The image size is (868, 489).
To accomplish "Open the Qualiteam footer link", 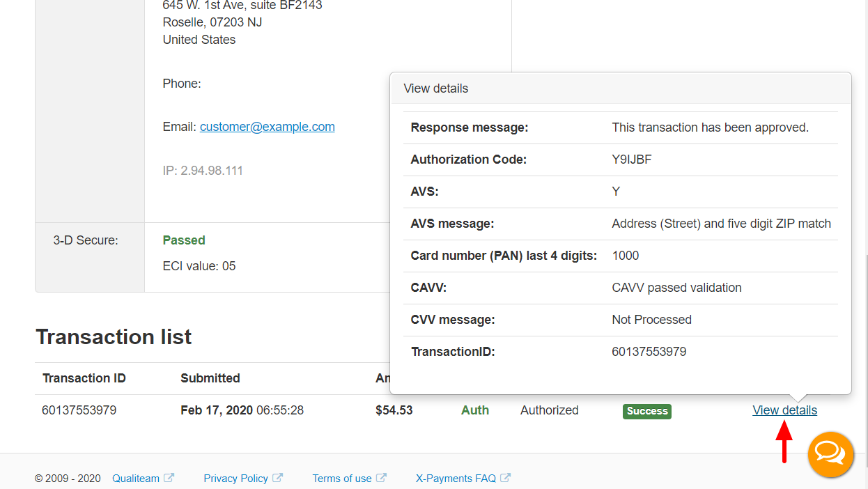I will 136,479.
